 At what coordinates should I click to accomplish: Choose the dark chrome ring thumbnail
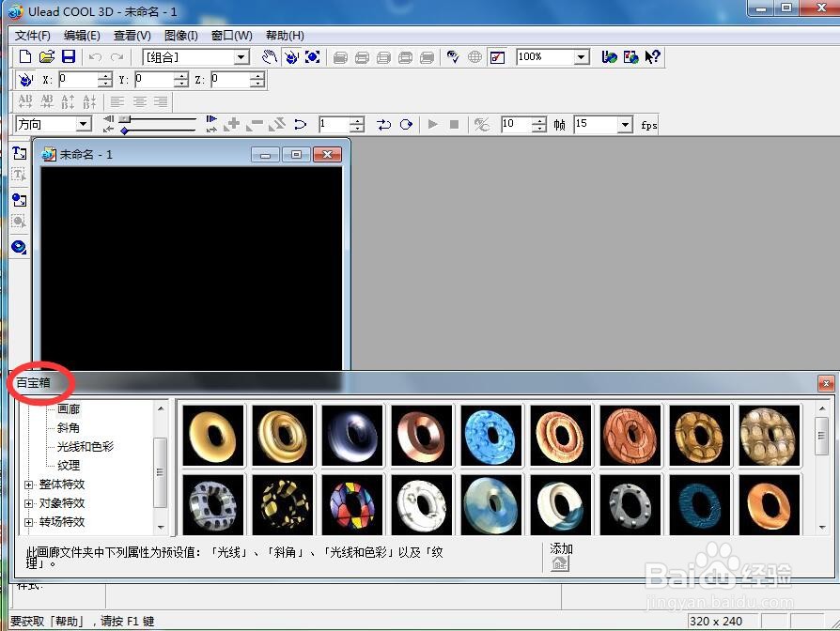[x=352, y=436]
